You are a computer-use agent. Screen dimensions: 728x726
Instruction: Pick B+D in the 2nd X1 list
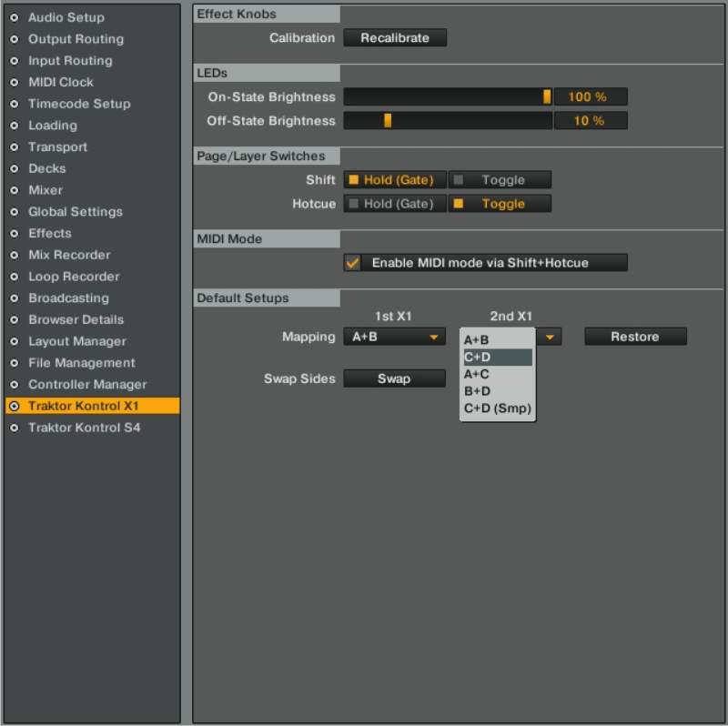[497, 391]
